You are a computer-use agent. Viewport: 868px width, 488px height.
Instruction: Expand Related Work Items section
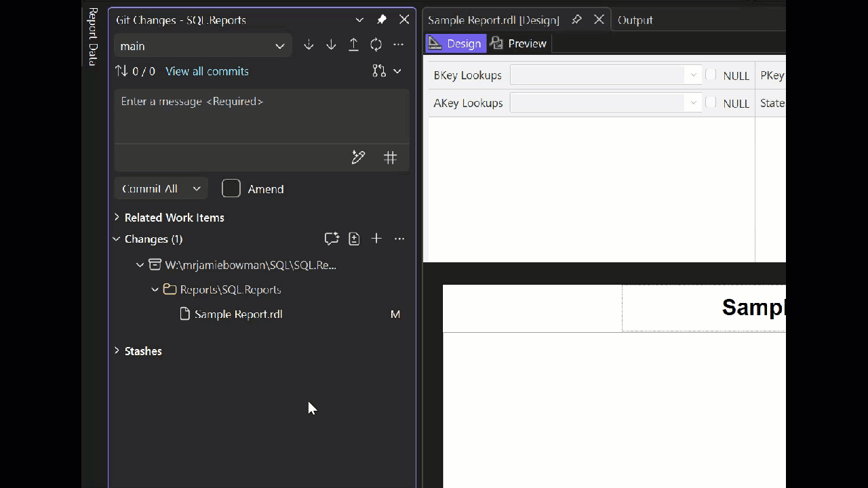pos(117,218)
